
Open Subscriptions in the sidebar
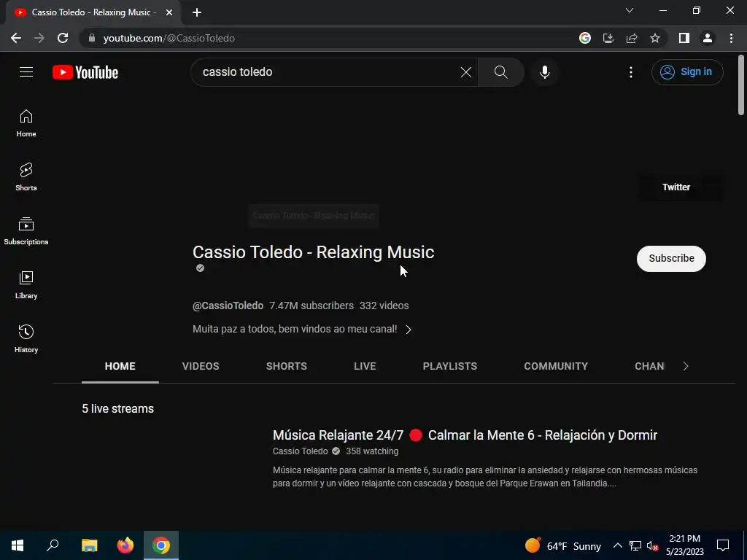pos(26,231)
